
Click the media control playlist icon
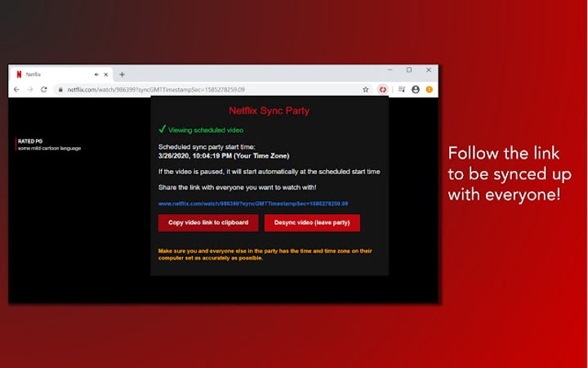(x=402, y=89)
